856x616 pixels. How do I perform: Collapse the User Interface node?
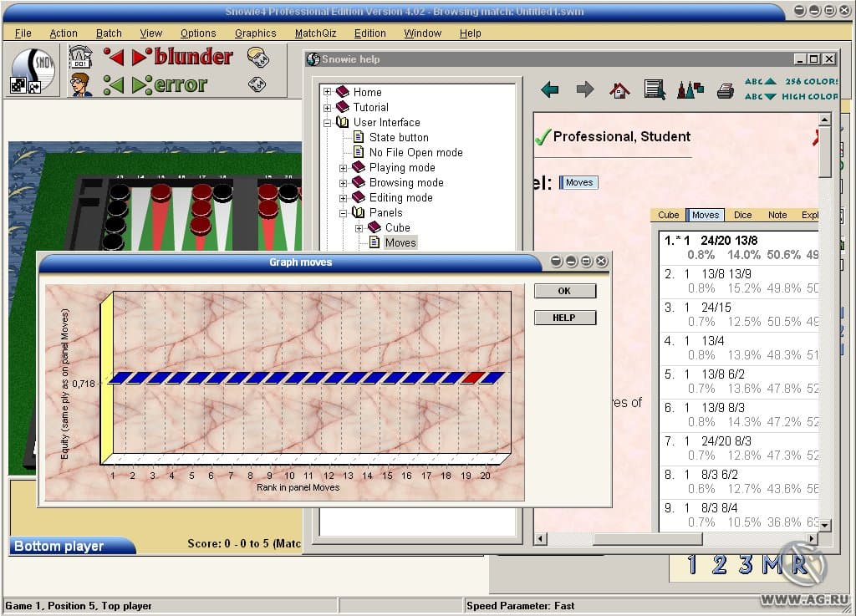327,123
